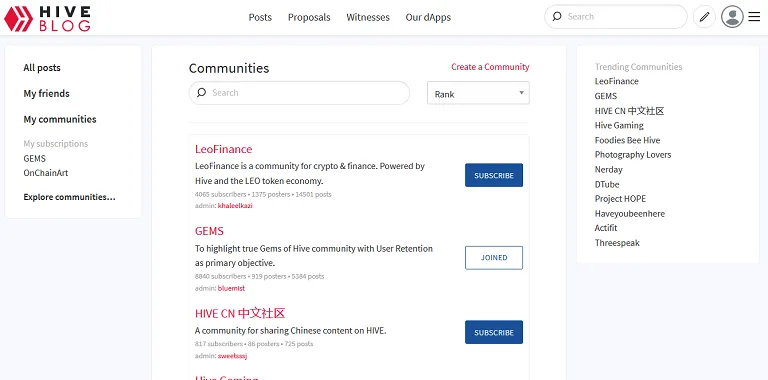Open the Witnesses page
768x380 pixels.
click(368, 17)
